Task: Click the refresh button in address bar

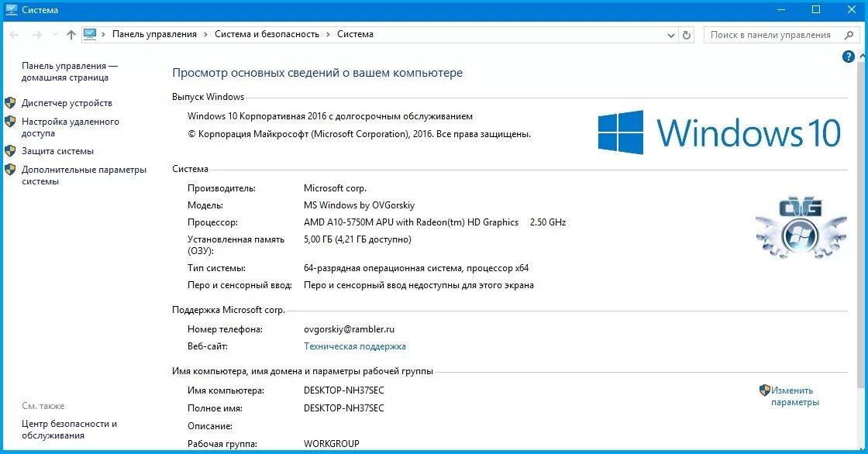Action: click(687, 35)
